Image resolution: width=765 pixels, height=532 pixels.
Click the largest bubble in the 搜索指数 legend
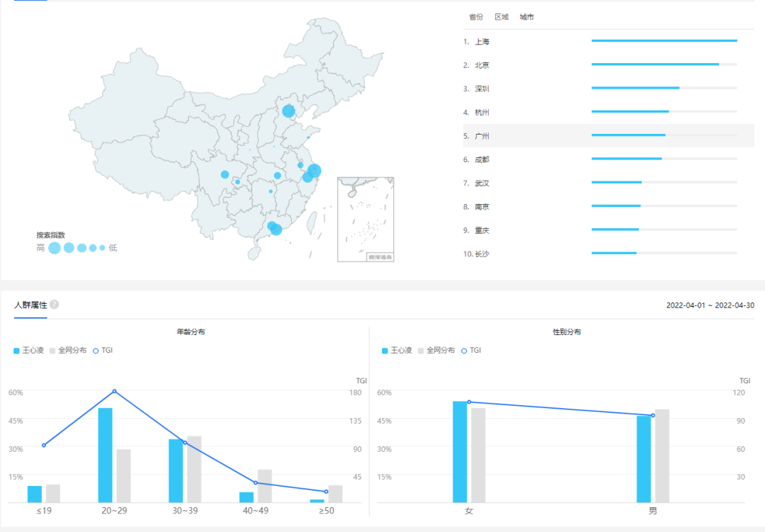[55, 248]
